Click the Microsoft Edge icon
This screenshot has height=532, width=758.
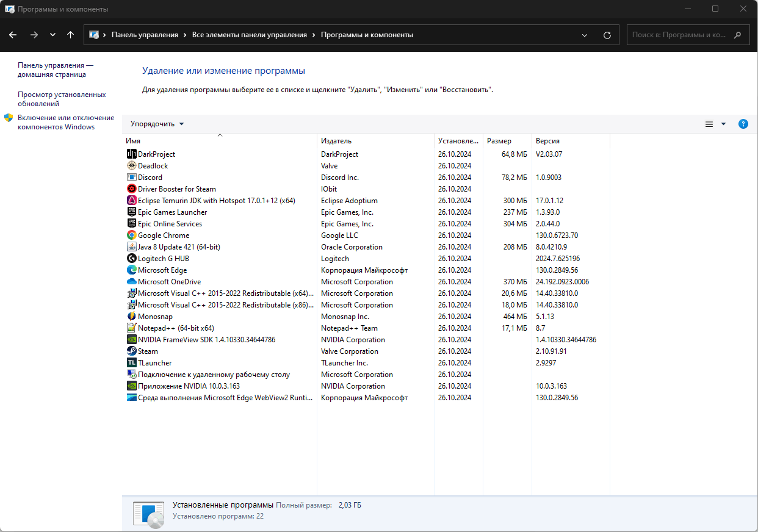[x=131, y=270]
